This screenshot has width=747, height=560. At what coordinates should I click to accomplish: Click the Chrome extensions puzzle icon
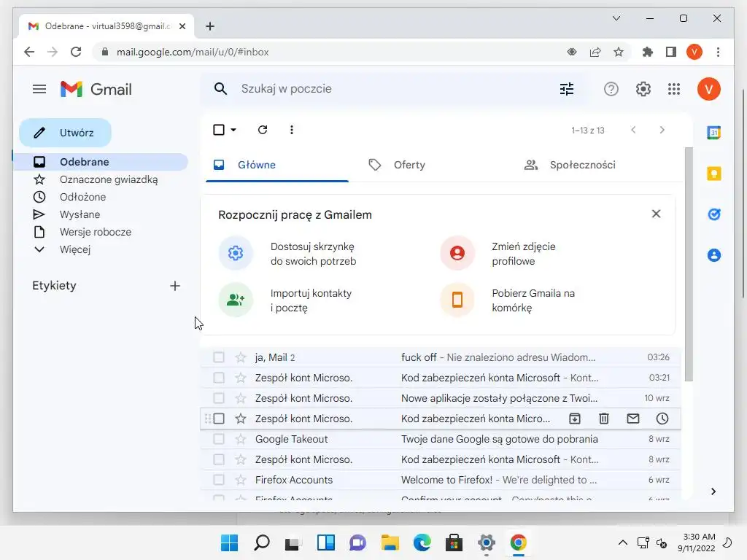pos(648,52)
